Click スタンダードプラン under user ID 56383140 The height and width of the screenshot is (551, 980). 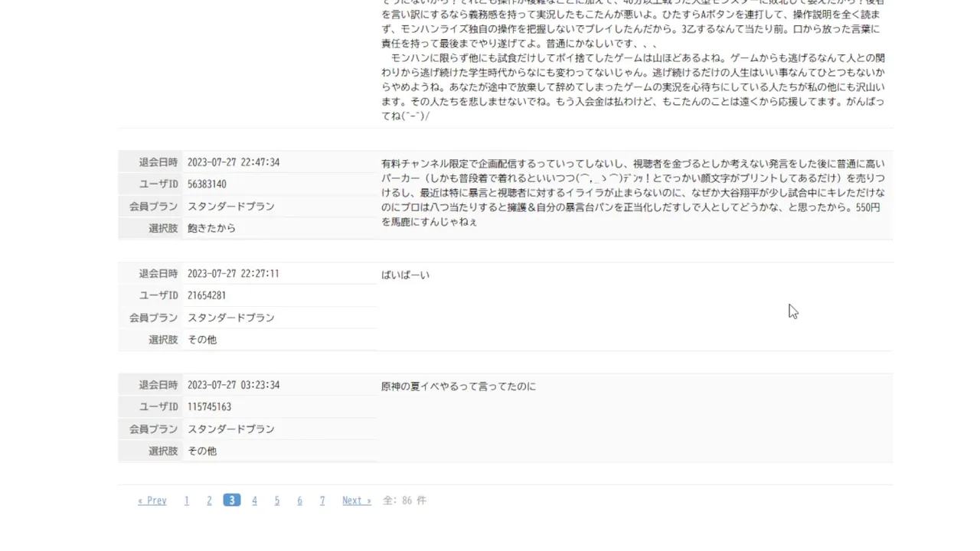coord(231,207)
